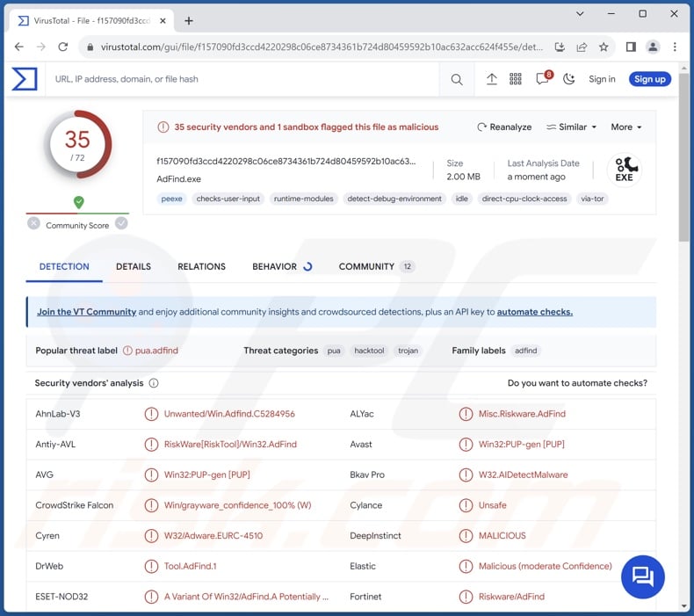Click the Sign in link
Viewport: 694px width, 616px height.
[602, 79]
